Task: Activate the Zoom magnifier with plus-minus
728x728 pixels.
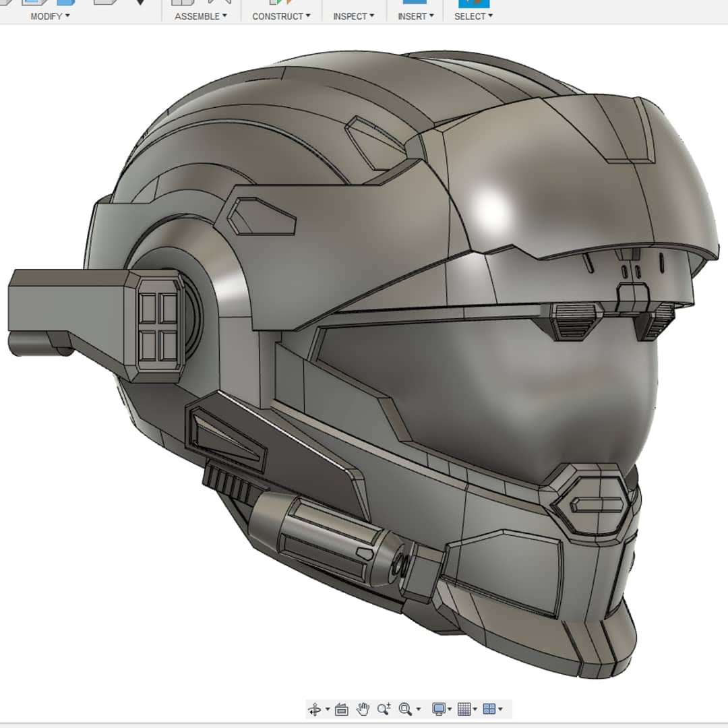Action: pyautogui.click(x=384, y=709)
